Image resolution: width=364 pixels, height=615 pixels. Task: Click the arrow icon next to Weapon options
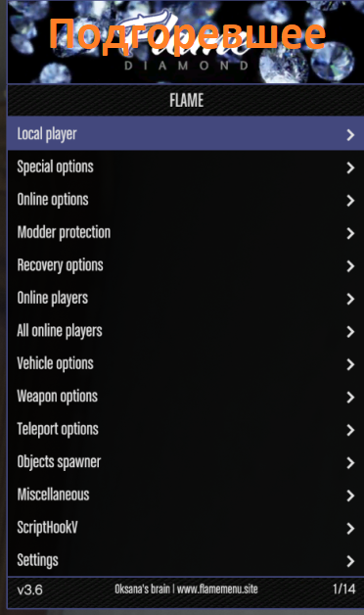click(350, 398)
